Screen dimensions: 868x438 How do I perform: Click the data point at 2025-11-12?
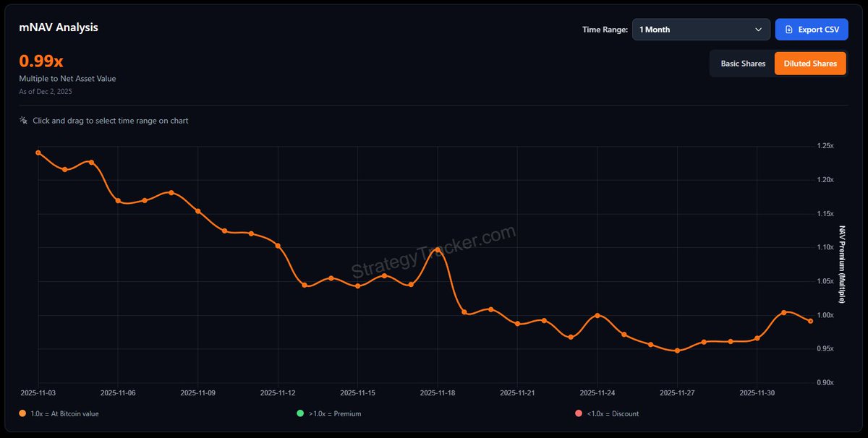click(278, 246)
